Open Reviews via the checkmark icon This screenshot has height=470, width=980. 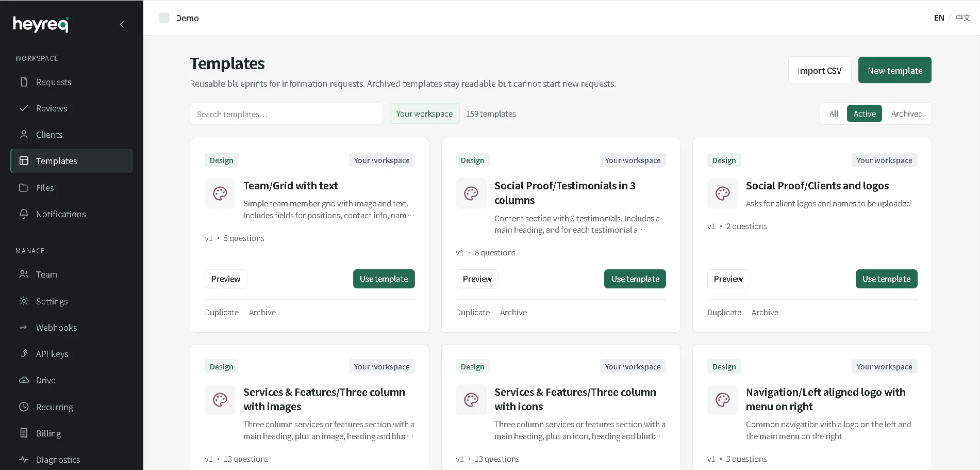(24, 108)
